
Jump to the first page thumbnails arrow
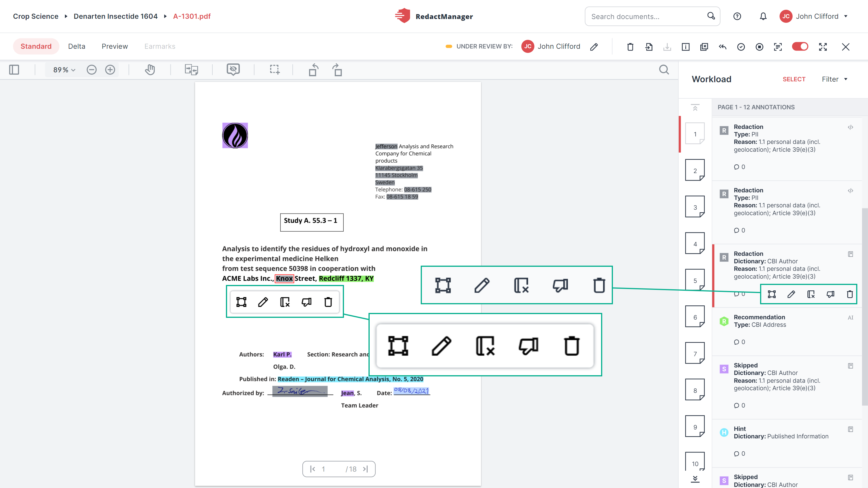695,107
